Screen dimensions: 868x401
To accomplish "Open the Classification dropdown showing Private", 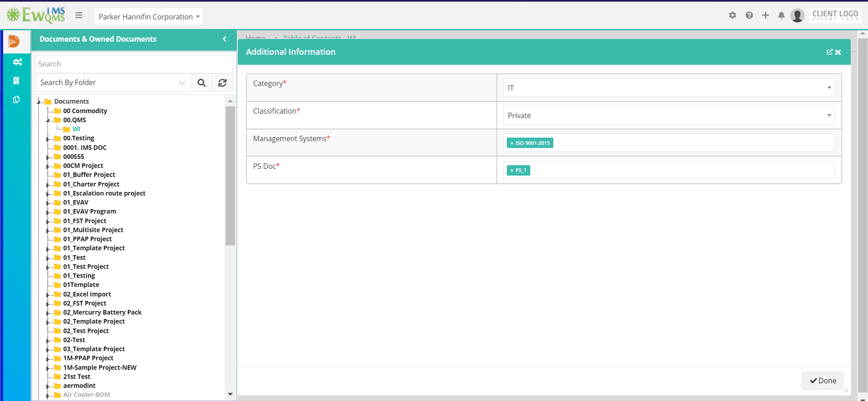I will 669,115.
